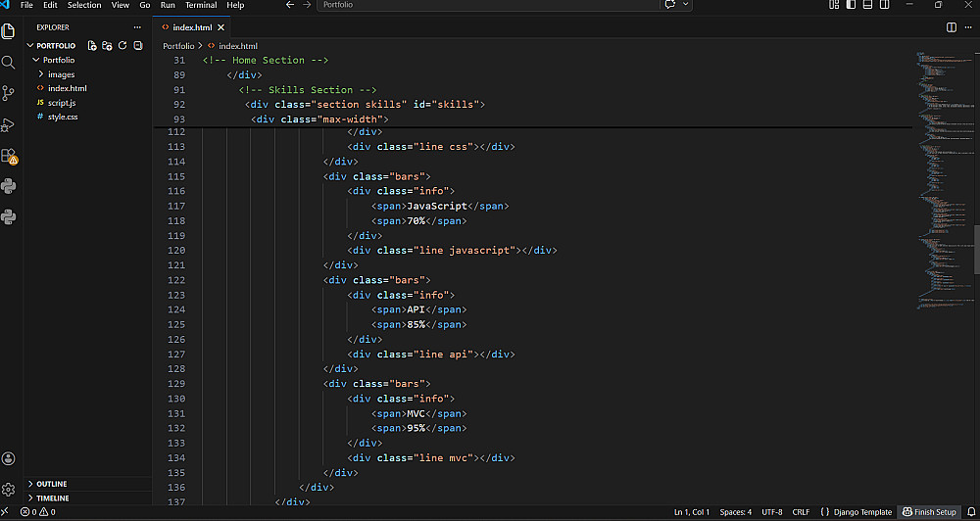This screenshot has width=980, height=521.
Task: Click the New Folder icon in Explorer
Action: [107, 45]
